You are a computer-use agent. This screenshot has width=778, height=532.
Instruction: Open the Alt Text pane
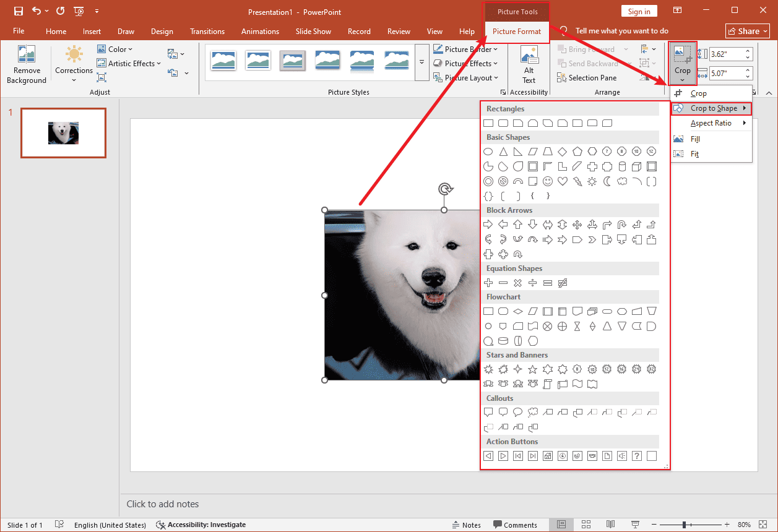[x=529, y=64]
